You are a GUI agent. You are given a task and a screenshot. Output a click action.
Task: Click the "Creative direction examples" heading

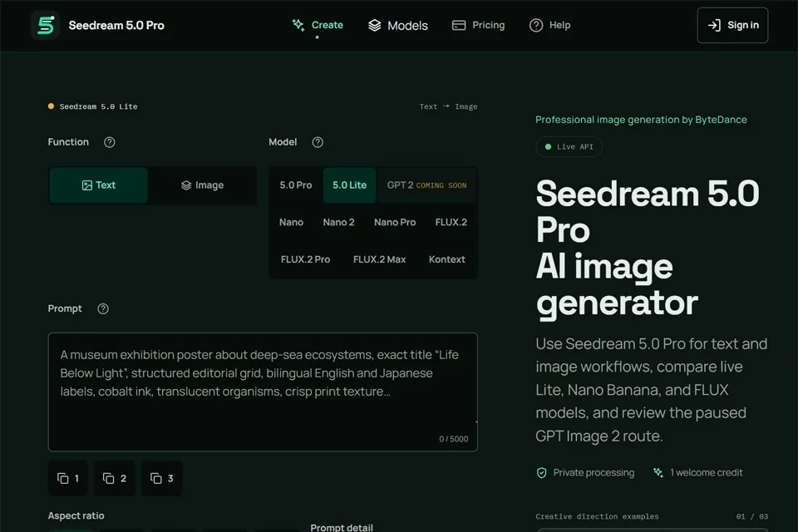pos(597,516)
